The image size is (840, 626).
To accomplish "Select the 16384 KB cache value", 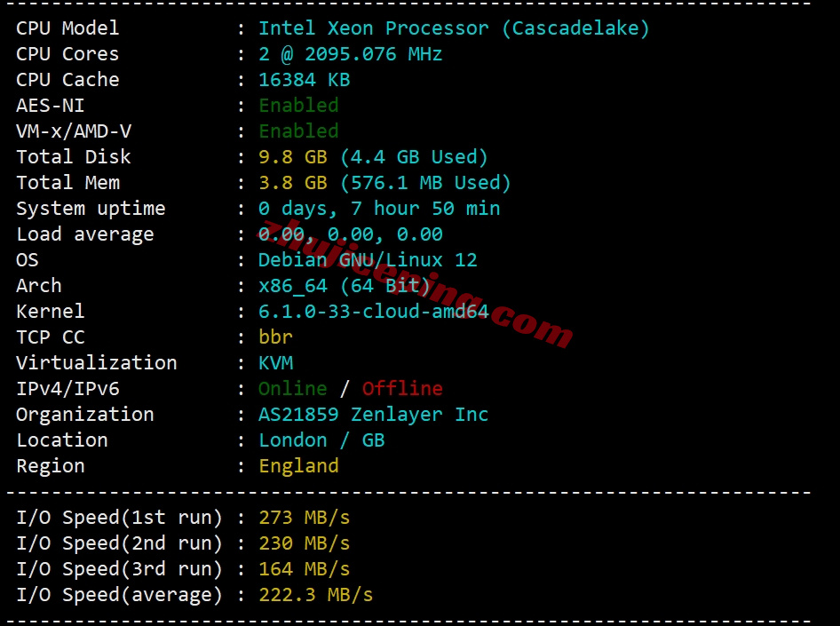I will point(304,80).
